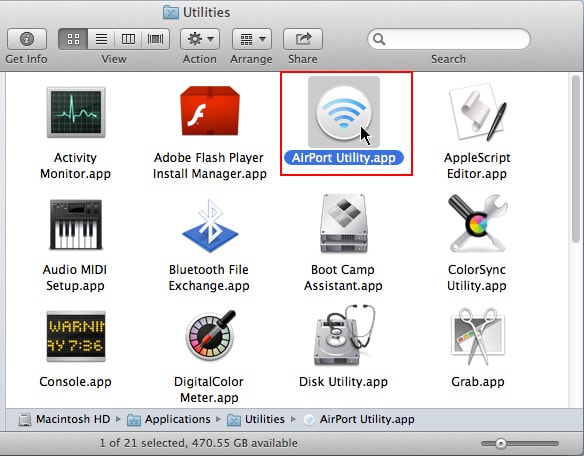Select the Disk Utility stethoscope icon

click(x=345, y=335)
